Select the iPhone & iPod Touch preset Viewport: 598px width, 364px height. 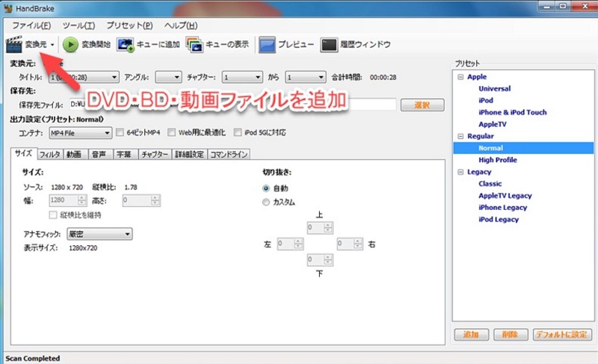(513, 112)
